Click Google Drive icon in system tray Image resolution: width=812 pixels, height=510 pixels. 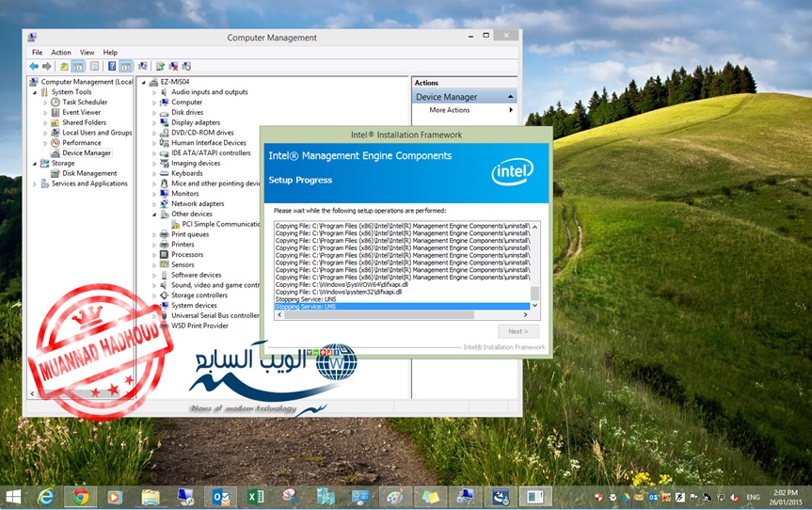point(626,498)
